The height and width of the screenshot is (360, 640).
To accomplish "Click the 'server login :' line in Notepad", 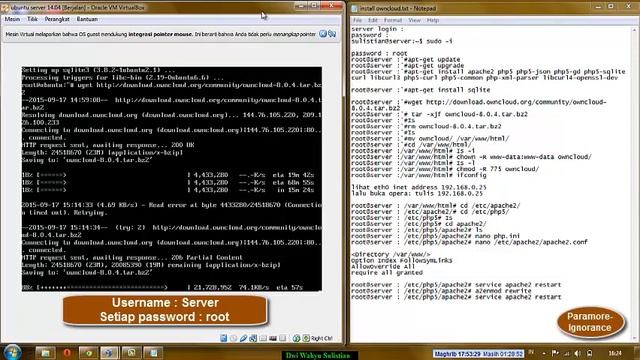I will pos(377,29).
